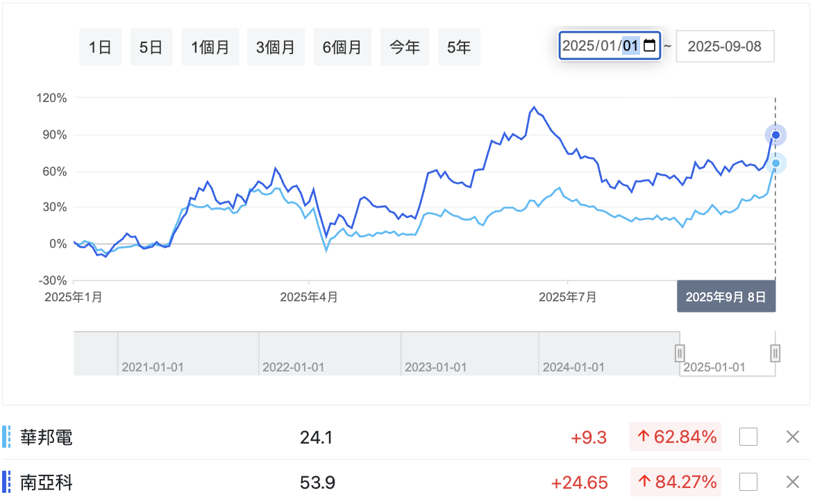Remove 華邦電 with its X icon
The width and height of the screenshot is (822, 504).
tap(793, 437)
